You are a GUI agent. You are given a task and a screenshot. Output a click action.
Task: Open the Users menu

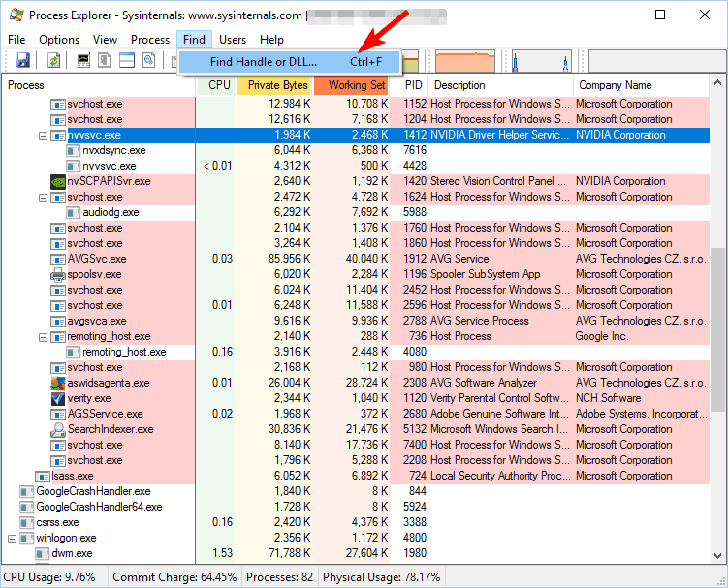233,40
